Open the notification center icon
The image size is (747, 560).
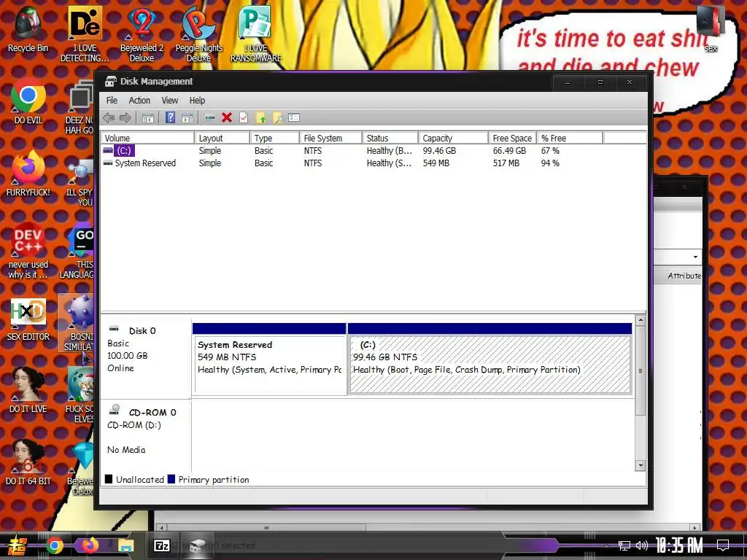[x=723, y=545]
